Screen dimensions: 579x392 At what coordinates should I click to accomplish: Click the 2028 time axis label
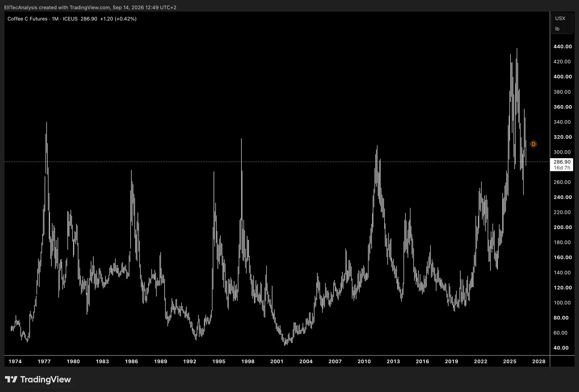click(x=539, y=361)
